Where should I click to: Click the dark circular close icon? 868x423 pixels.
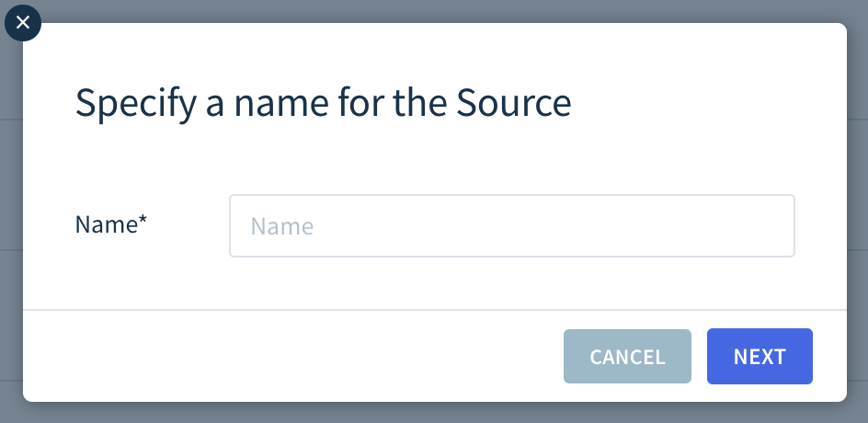pyautogui.click(x=23, y=23)
